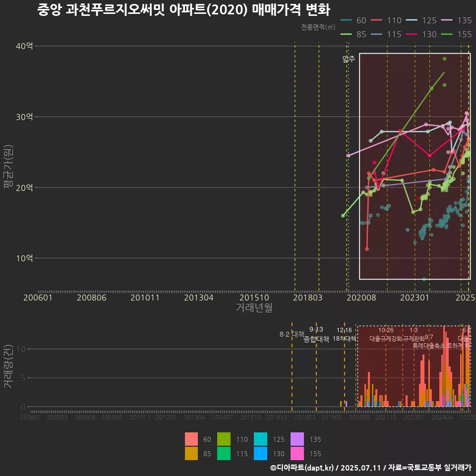Click the first 135㎡ data point near 24억
This screenshot has width=476, height=476.
(x=349, y=156)
